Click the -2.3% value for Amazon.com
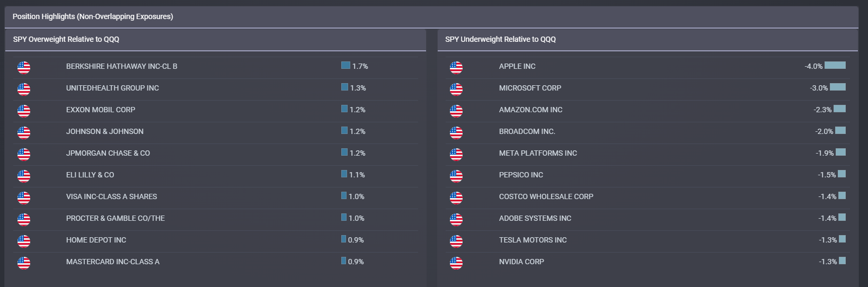The height and width of the screenshot is (287, 868). tap(822, 110)
